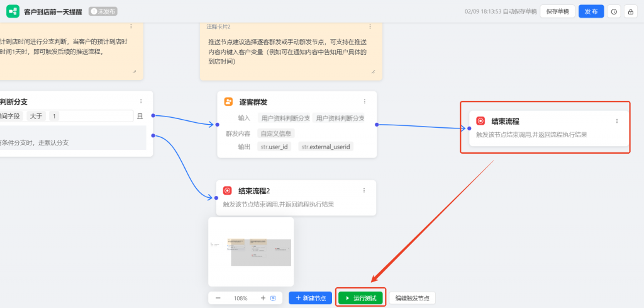Zoom out with the minus icon
The height and width of the screenshot is (308, 644).
218,298
